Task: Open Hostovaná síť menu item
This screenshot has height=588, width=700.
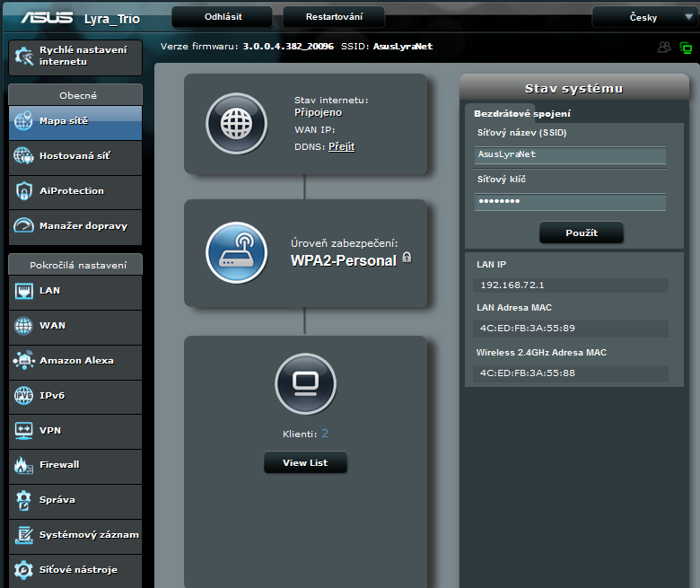Action: [75, 156]
